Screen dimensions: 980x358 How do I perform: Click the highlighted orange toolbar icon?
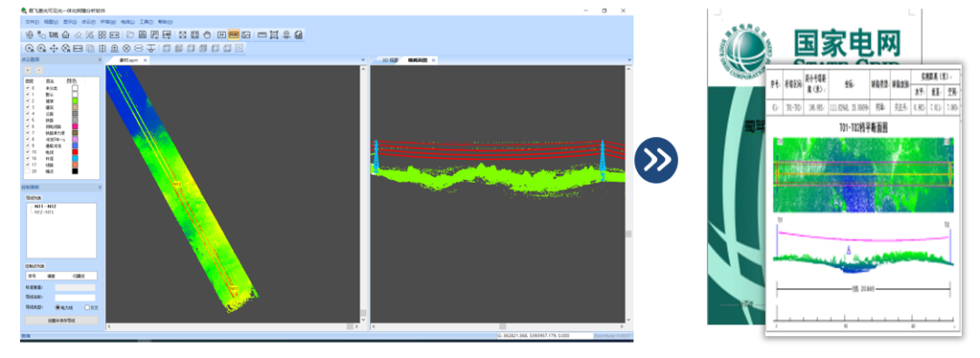point(234,35)
